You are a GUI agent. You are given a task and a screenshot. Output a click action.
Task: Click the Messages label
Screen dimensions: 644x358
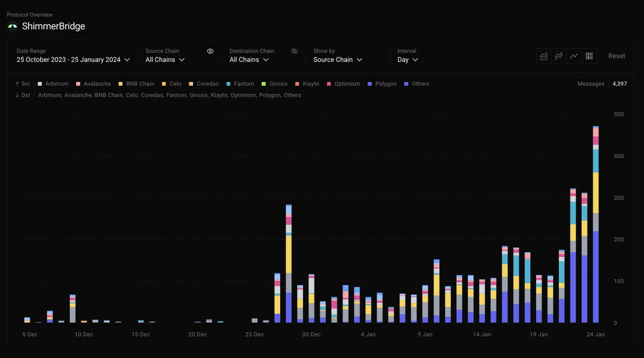[x=591, y=84]
